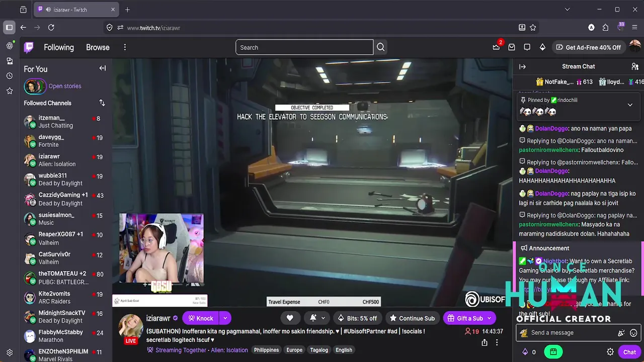
Task: Open itzeman__ followed channel
Action: click(x=64, y=122)
